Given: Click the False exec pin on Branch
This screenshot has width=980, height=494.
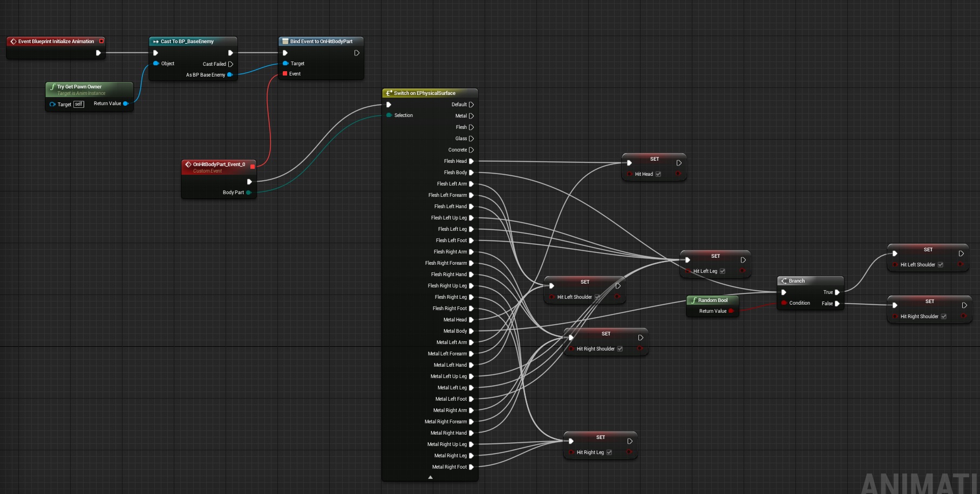Looking at the screenshot, I should [837, 304].
